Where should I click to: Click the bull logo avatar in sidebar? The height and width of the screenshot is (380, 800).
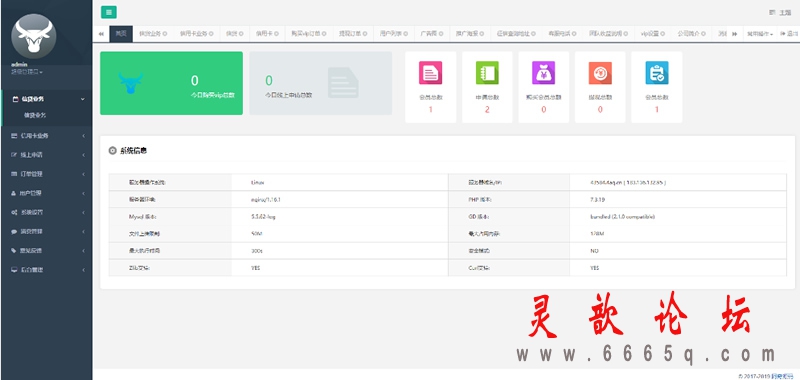tap(34, 36)
